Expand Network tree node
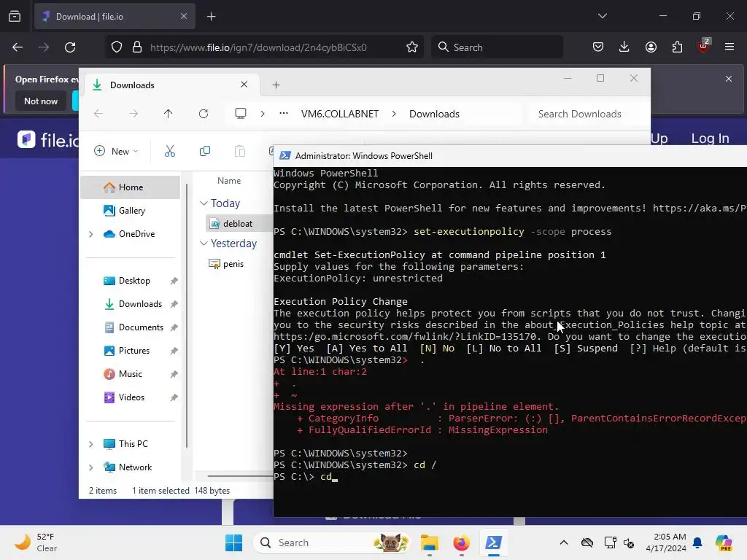 91,467
